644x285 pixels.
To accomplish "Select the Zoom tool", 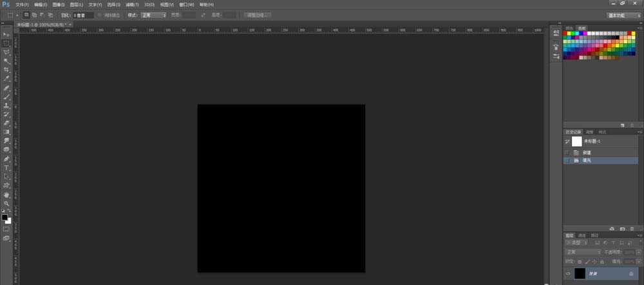I will 6,203.
